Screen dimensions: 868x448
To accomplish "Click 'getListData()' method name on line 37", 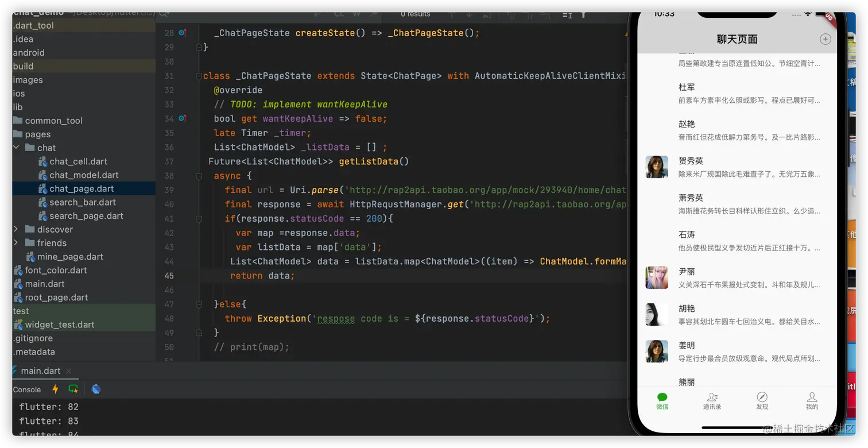I will point(374,161).
